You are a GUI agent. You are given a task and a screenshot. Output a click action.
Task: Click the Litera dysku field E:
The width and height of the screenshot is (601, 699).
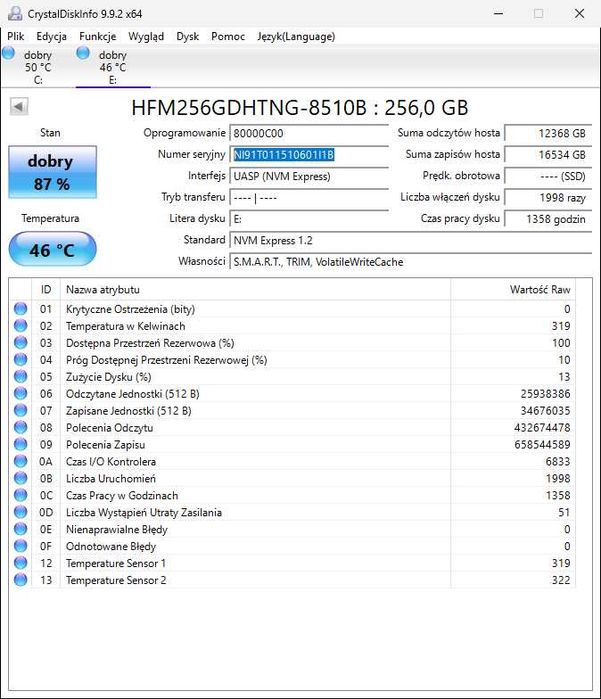(x=309, y=219)
